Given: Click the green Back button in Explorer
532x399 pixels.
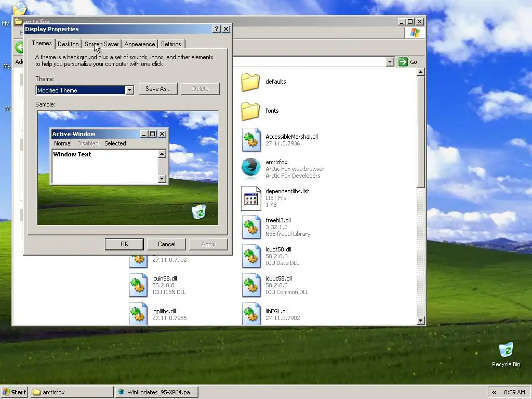Looking at the screenshot, I should pos(20,47).
